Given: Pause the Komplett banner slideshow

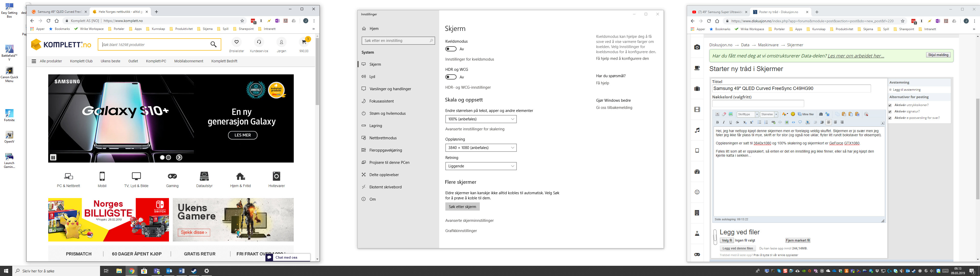Looking at the screenshot, I should point(53,157).
